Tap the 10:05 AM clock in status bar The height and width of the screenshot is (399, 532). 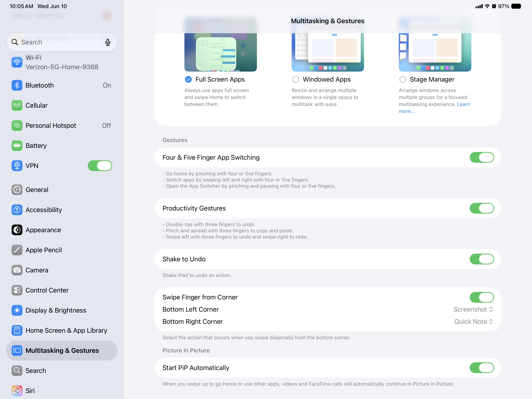point(21,6)
